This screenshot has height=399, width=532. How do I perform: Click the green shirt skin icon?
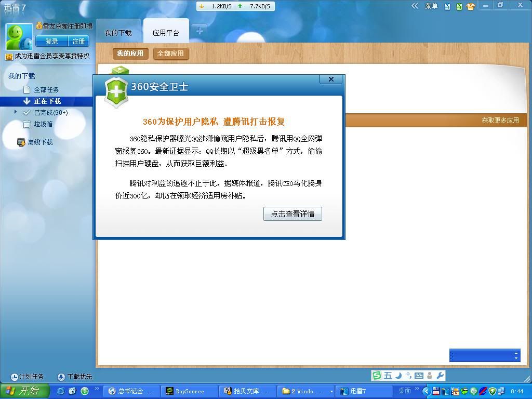459,6
